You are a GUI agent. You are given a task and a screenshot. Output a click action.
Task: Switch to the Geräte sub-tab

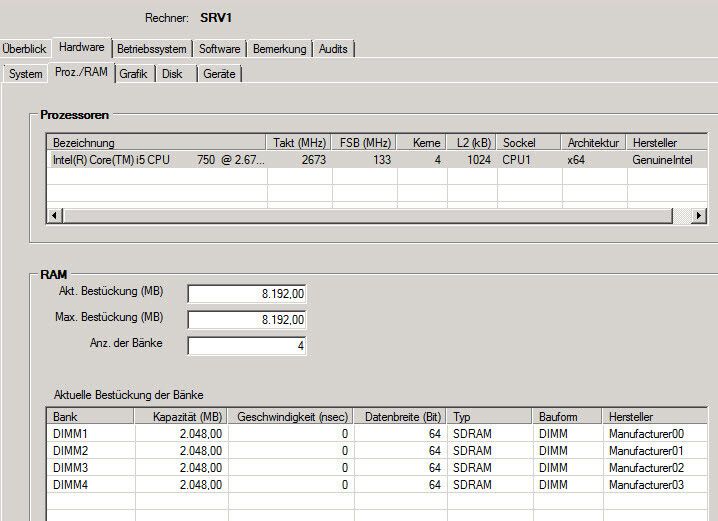coord(219,74)
